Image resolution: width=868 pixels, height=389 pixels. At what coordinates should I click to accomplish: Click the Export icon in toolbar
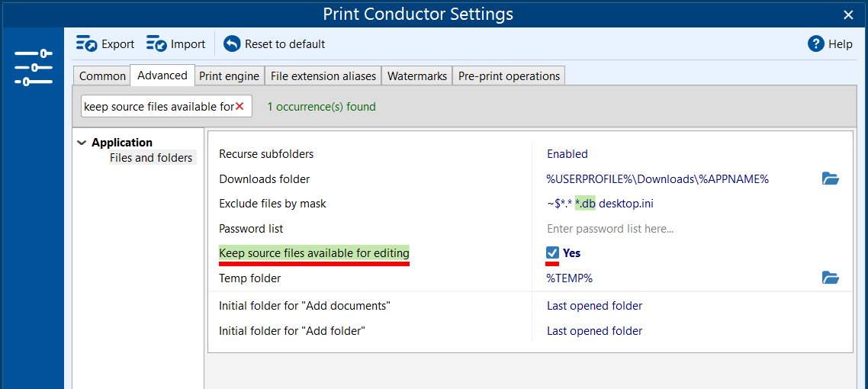(86, 44)
